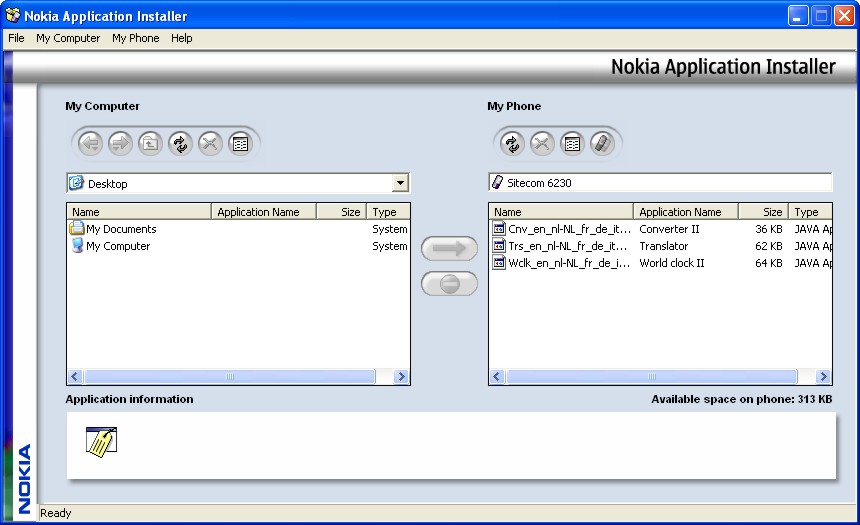Click the Nokia app icon in title bar
860x525 pixels.
coord(13,15)
